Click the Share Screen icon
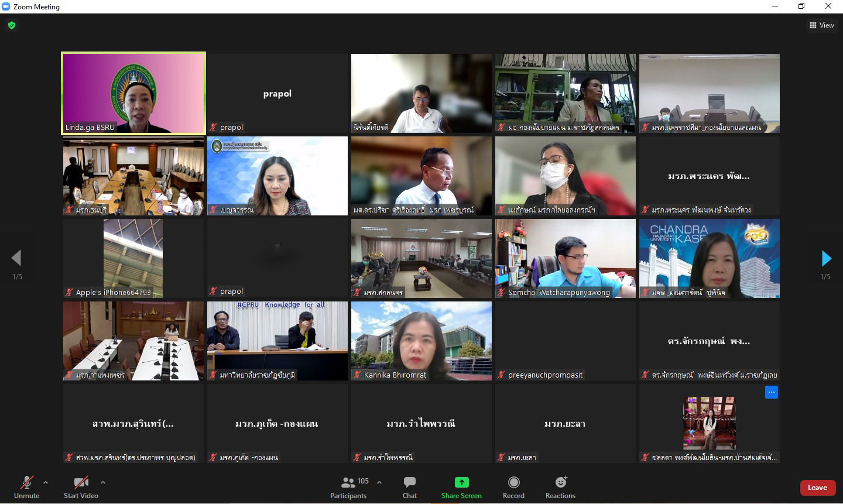843x504 pixels. [x=461, y=482]
